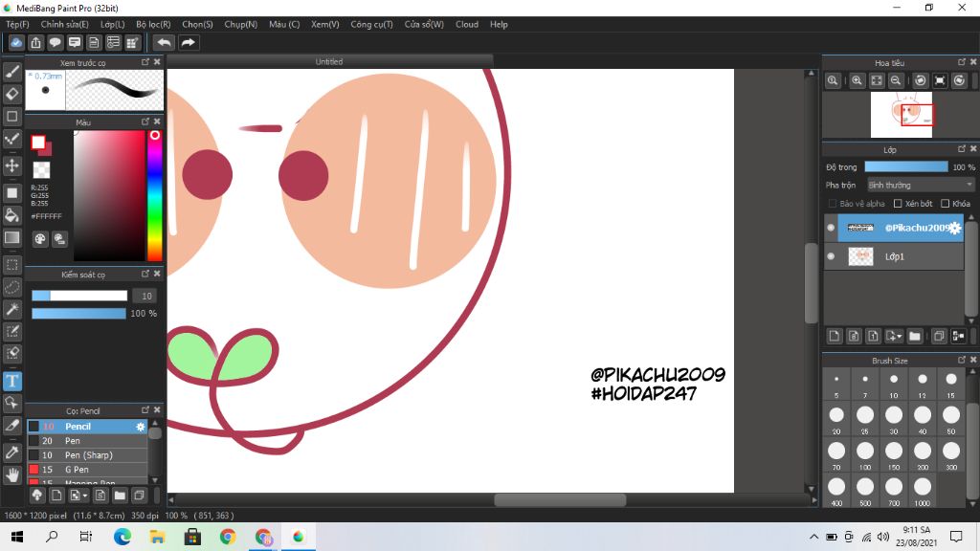Screen dimensions: 980x551
Task: Open the Pha trộn blend mode dropdown
Action: (x=921, y=185)
